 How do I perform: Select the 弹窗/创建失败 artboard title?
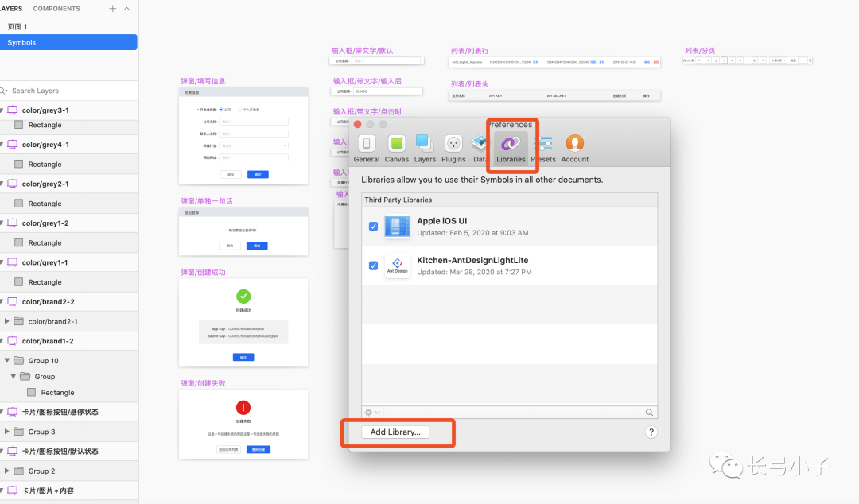click(203, 383)
